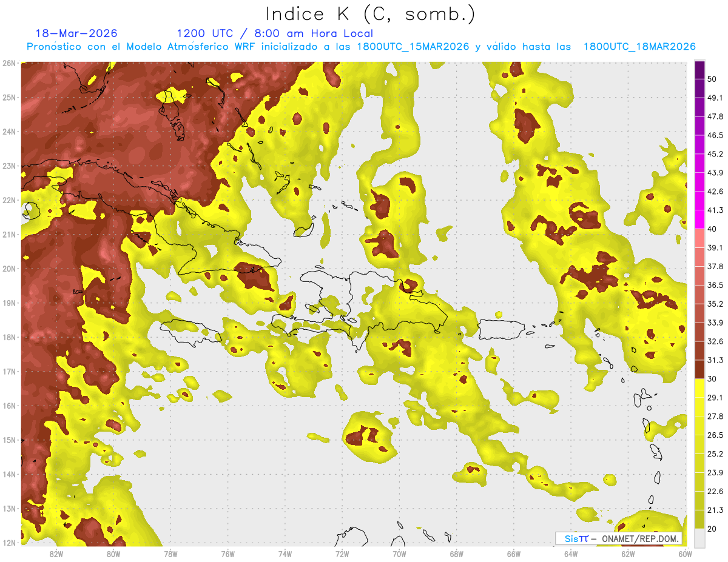Screen dimensions: 728x562
Task: Click colorbar value '37.8'
Action: 715,266
